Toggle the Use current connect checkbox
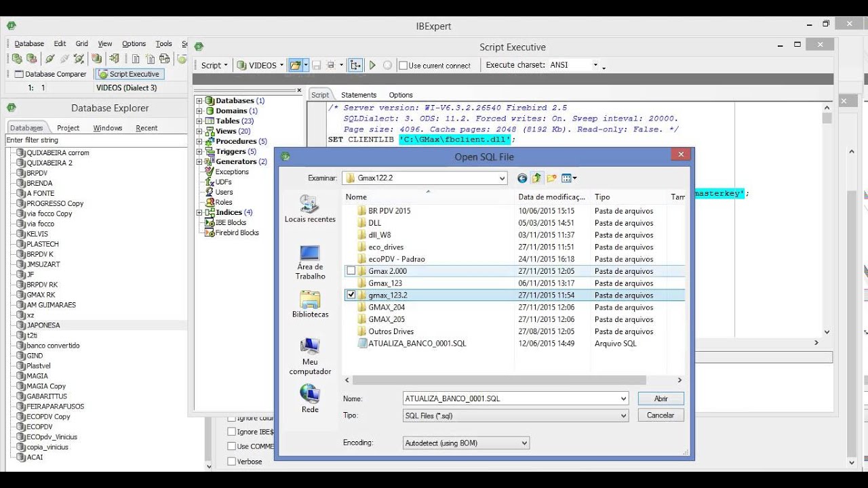The width and height of the screenshot is (868, 488). coord(403,66)
